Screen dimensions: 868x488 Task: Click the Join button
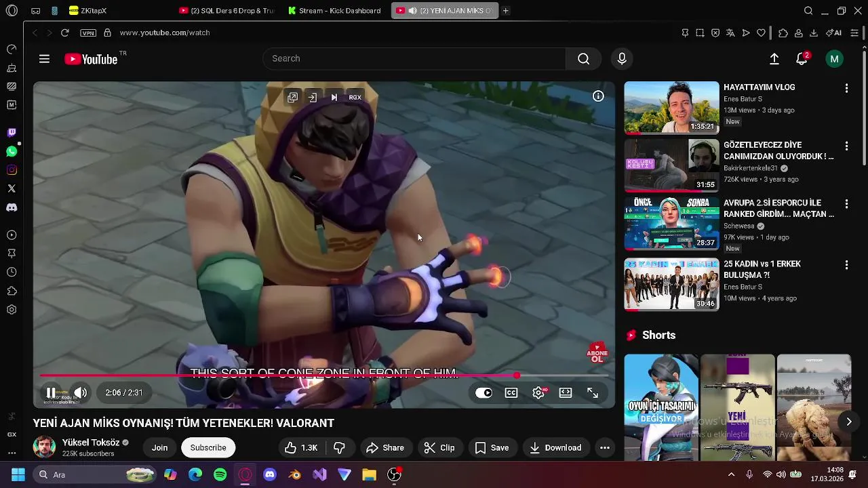tap(159, 447)
